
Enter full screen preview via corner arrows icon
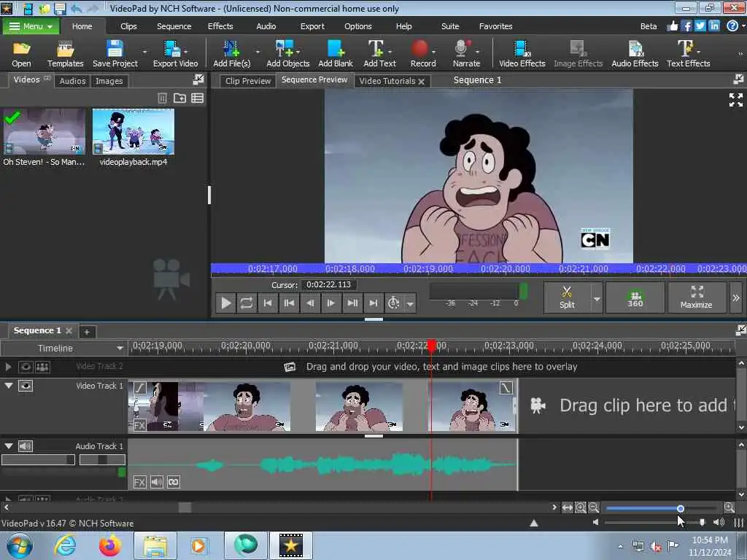click(735, 99)
